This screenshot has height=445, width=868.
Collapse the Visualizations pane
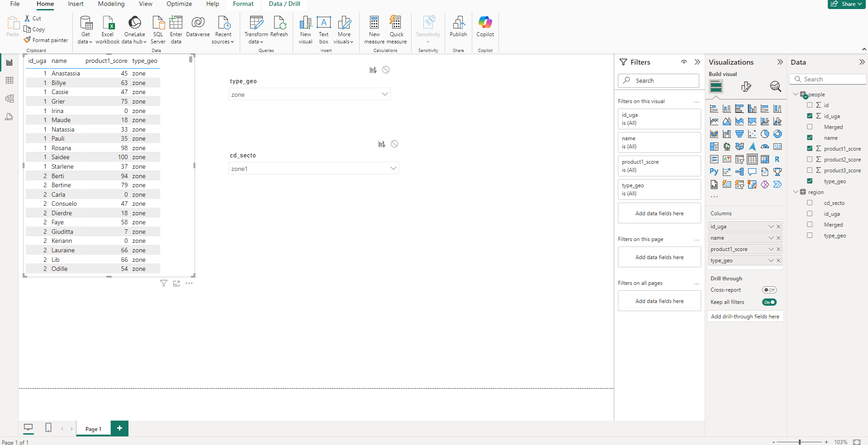click(780, 62)
